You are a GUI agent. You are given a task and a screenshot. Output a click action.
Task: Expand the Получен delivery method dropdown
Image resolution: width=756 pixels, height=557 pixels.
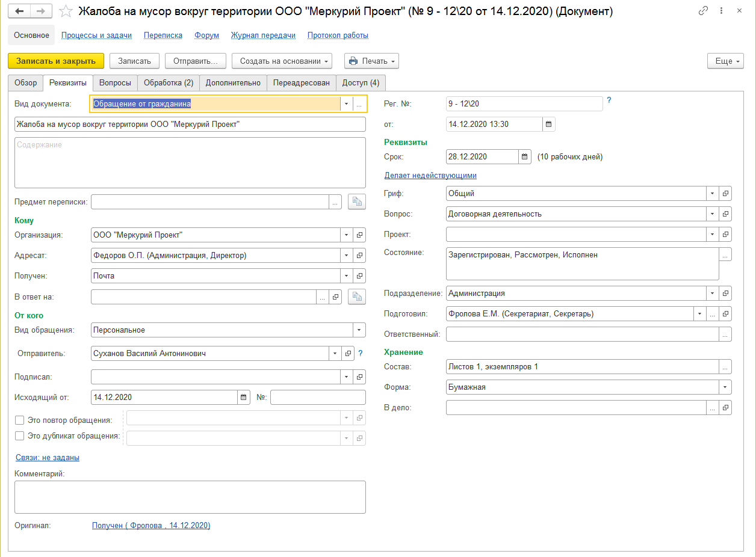click(x=346, y=276)
